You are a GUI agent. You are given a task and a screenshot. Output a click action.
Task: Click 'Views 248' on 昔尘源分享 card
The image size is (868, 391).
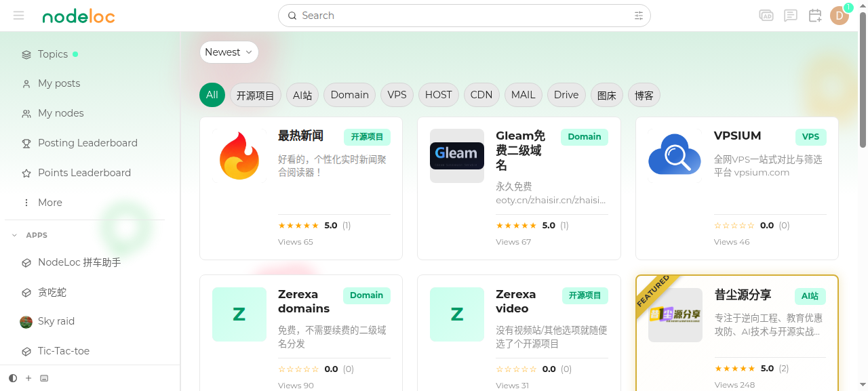click(x=734, y=385)
